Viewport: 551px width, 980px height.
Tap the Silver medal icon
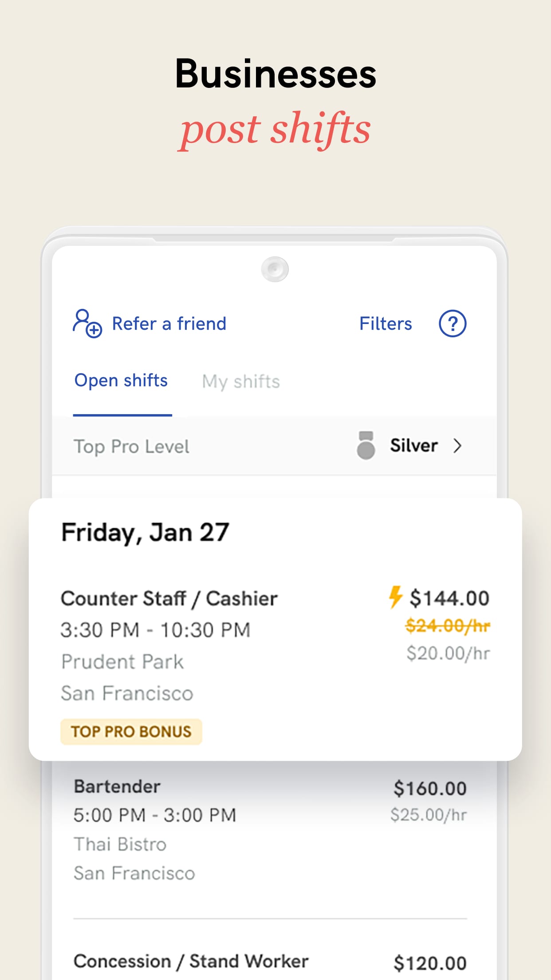click(366, 445)
